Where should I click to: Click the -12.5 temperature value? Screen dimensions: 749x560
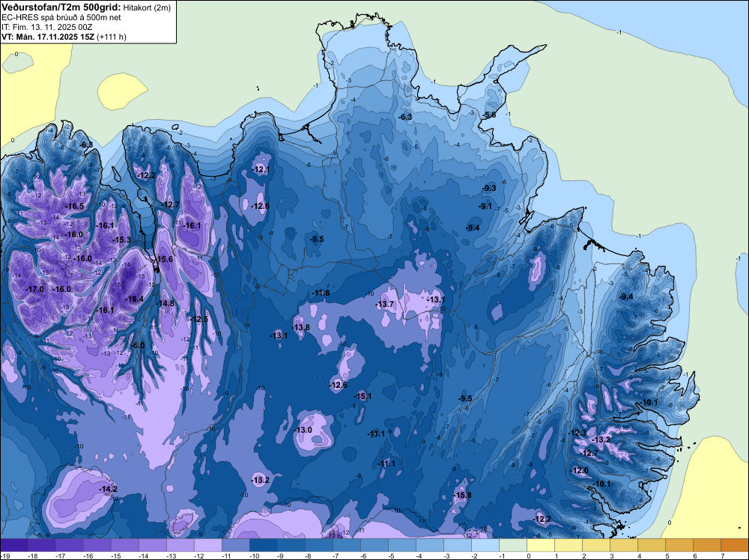[x=198, y=319]
